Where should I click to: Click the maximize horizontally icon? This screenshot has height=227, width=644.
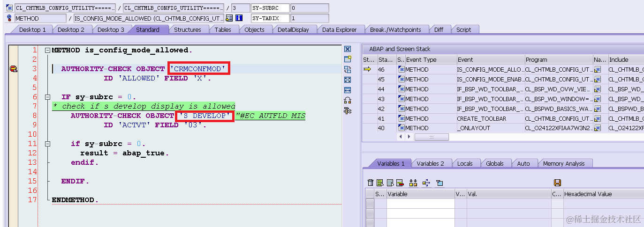click(348, 90)
